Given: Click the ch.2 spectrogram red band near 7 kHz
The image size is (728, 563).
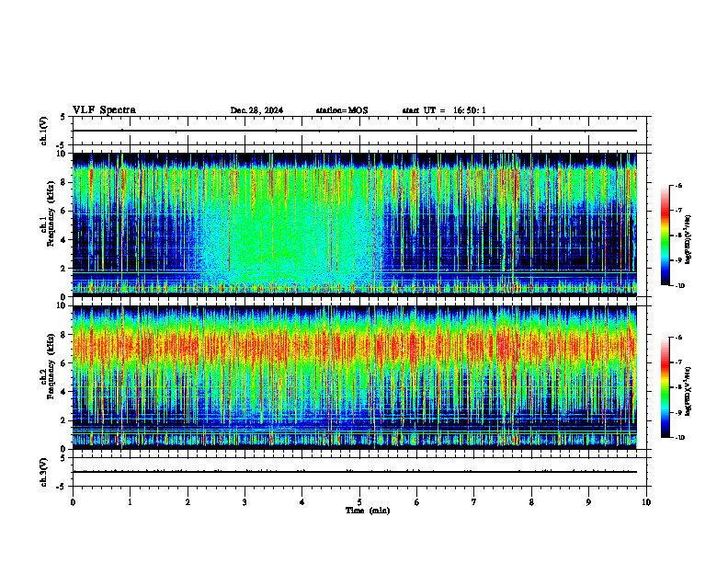Looking at the screenshot, I should 354,346.
